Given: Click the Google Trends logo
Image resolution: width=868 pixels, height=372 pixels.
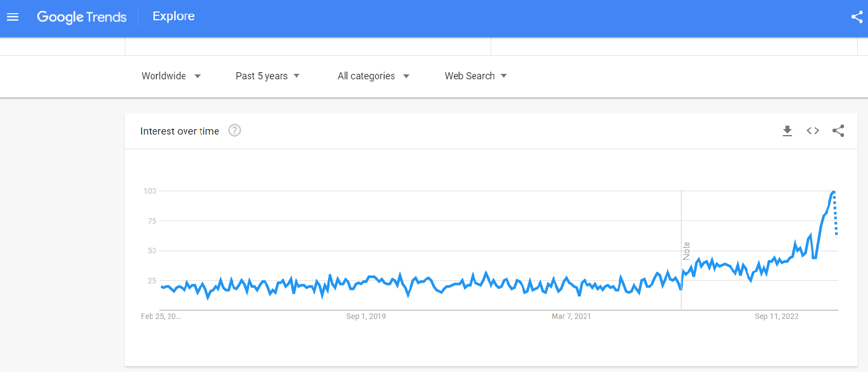Looking at the screenshot, I should pyautogui.click(x=82, y=17).
